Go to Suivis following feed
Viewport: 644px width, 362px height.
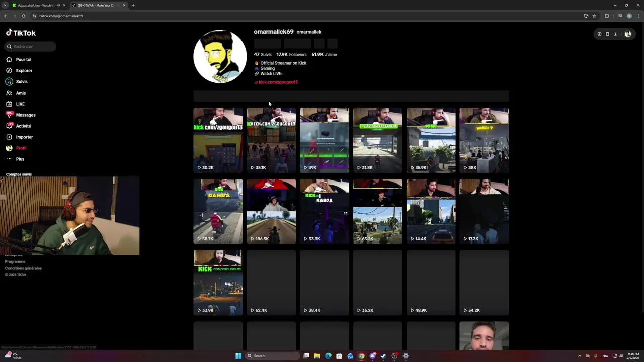[17, 81]
